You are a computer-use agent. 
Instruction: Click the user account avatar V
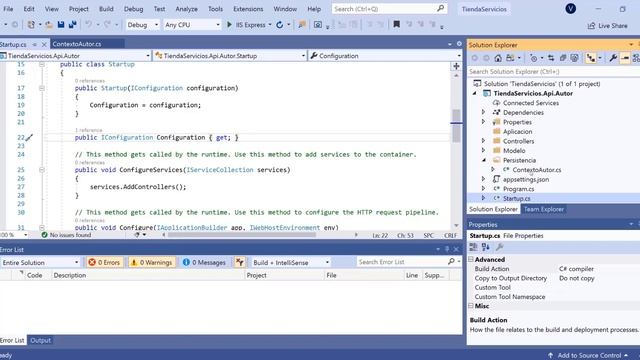[571, 9]
